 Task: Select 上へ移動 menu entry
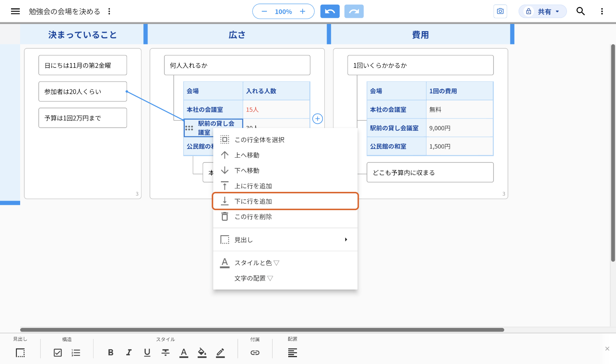(285, 155)
